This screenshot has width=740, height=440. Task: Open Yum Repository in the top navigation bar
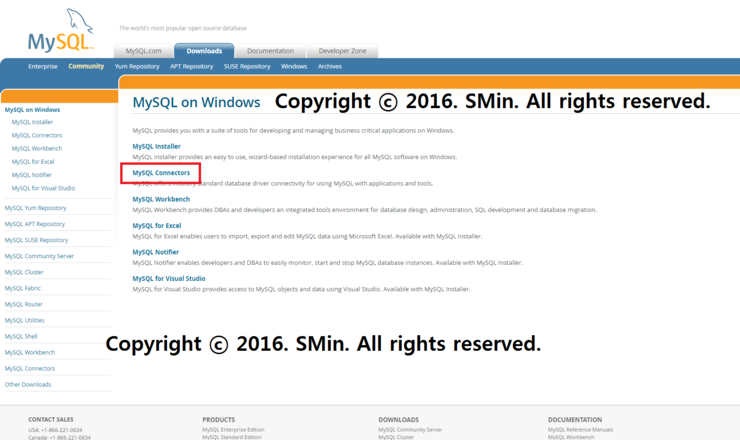tap(137, 67)
